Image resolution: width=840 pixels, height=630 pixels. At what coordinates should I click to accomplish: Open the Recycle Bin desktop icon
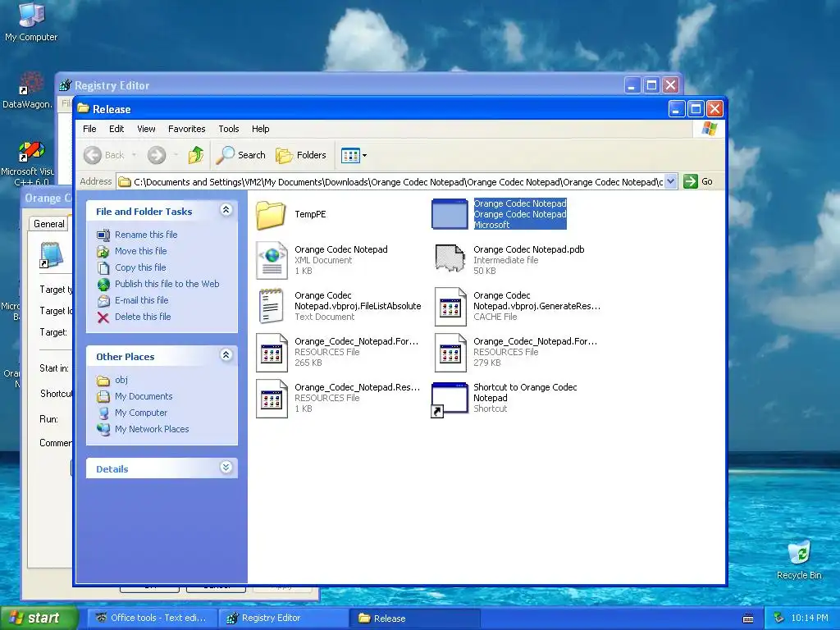coord(799,559)
